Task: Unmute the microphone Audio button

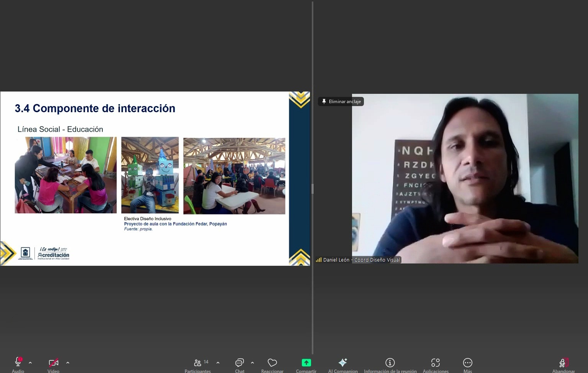Action: click(x=18, y=365)
